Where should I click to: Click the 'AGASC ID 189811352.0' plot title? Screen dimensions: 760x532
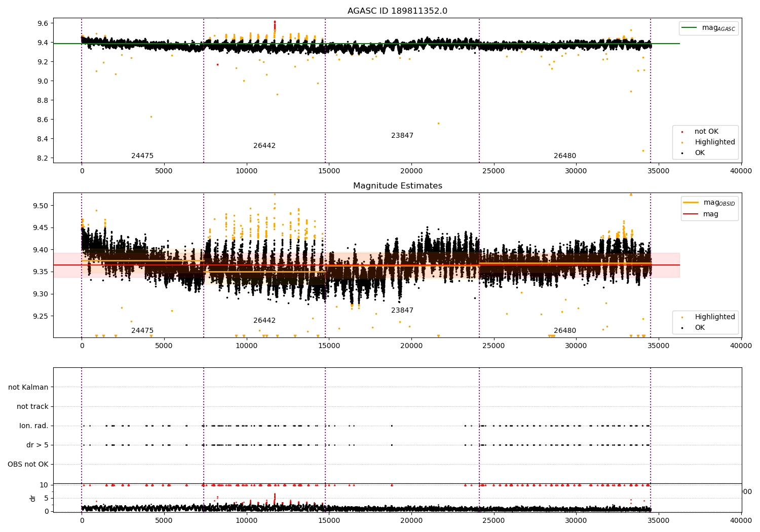pos(397,11)
